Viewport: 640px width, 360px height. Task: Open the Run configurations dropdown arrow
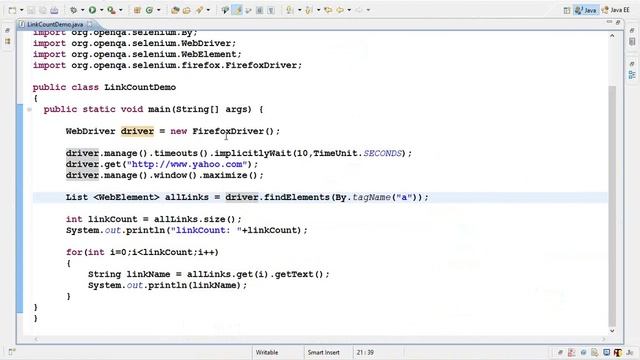pos(101,10)
